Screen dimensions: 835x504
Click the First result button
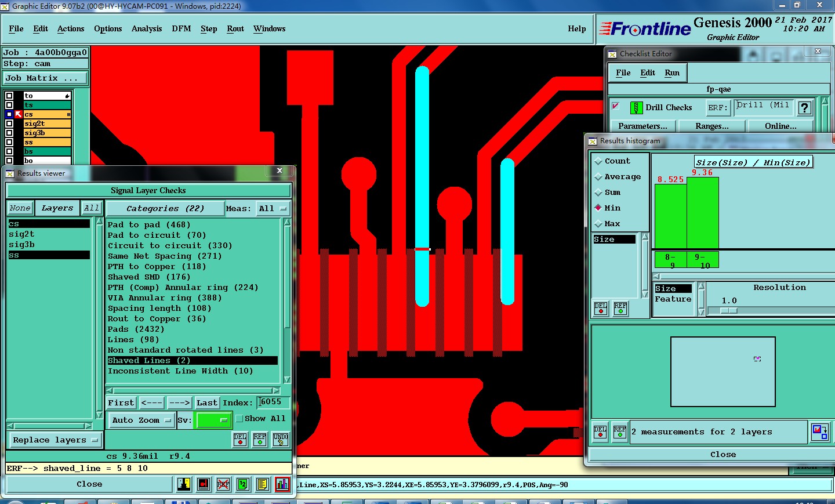[x=121, y=403]
